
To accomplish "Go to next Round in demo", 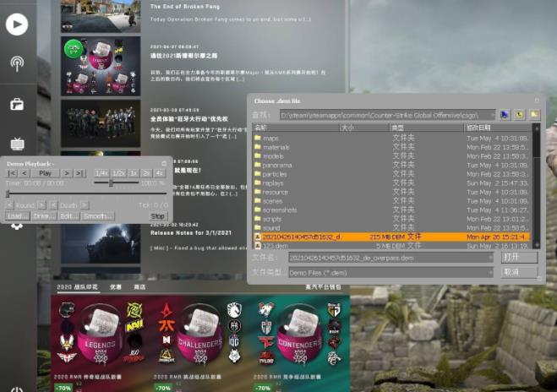I will tap(41, 205).
